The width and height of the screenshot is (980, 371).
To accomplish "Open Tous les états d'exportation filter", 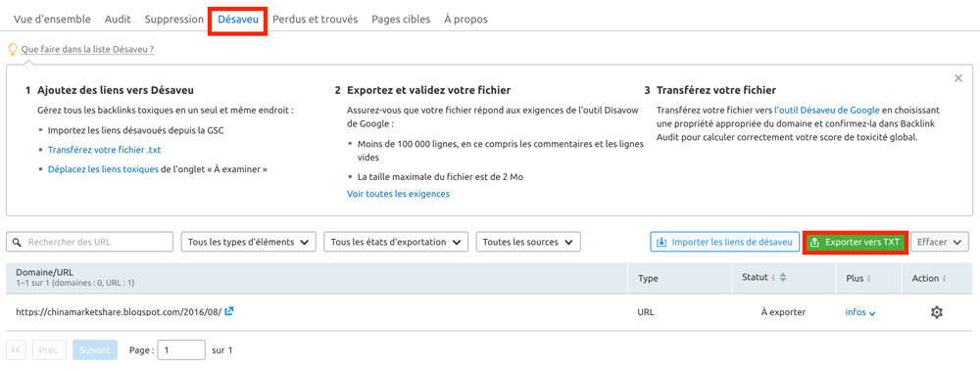I will point(396,242).
